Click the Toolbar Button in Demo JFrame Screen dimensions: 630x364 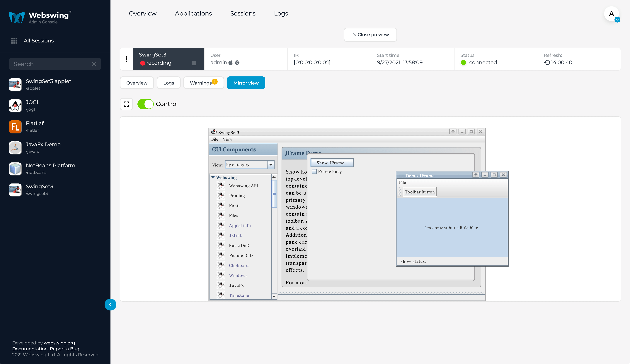[x=420, y=192]
